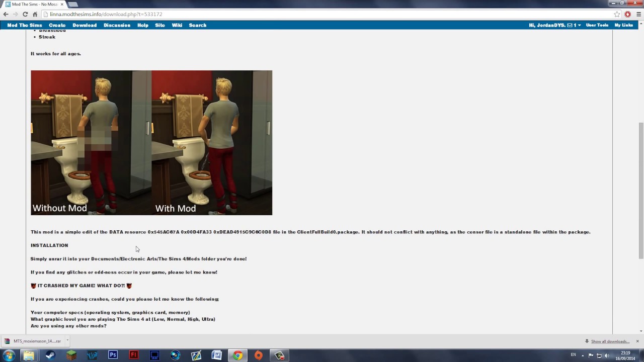Image resolution: width=644 pixels, height=362 pixels.
Task: Click the devil emoji before IT CRASHED
Action: coord(34,286)
